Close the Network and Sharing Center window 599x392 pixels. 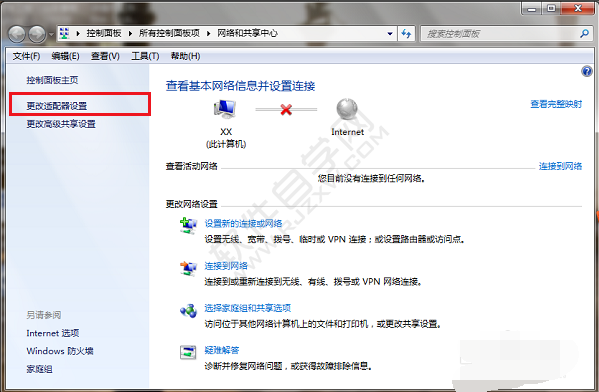577,8
